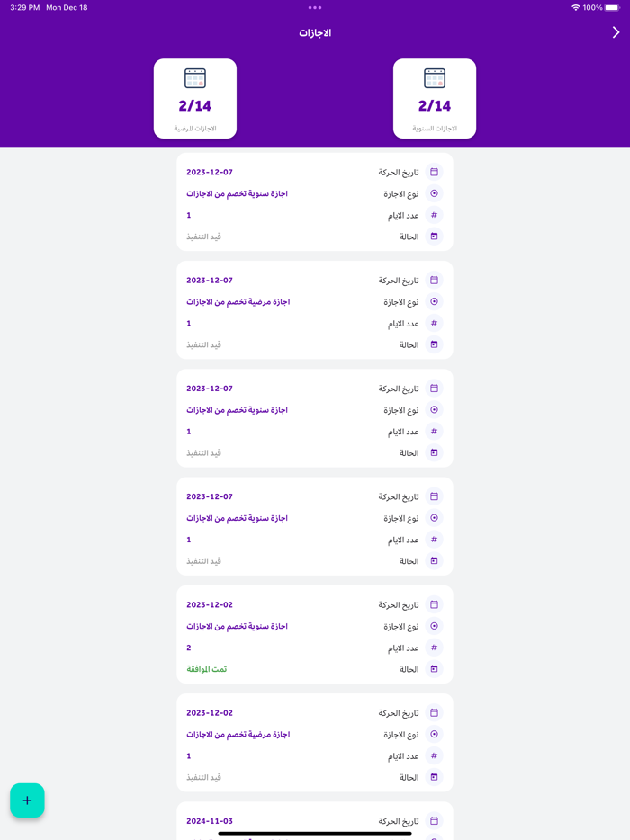Open the sick leaves 2/14 summary card
630x840 pixels.
[x=195, y=98]
